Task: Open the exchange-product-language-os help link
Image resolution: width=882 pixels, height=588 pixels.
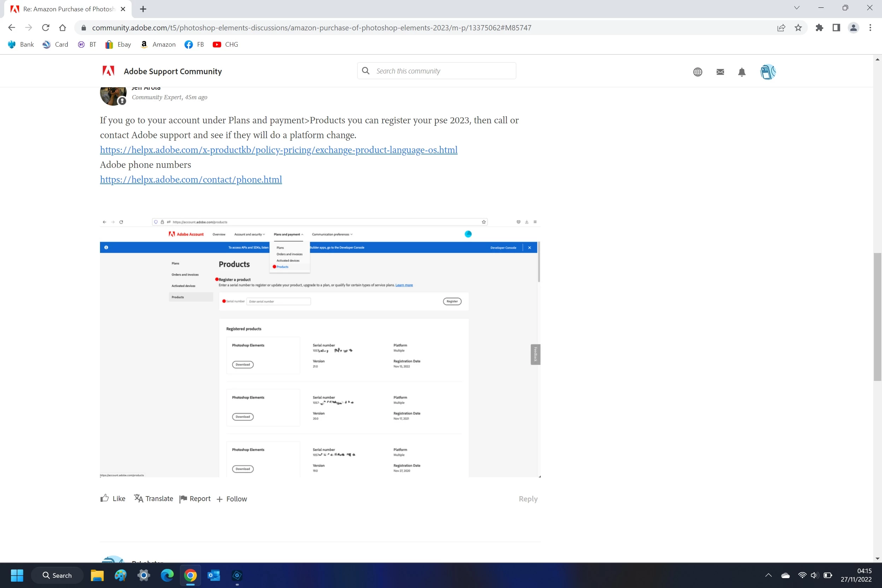Action: [278, 150]
